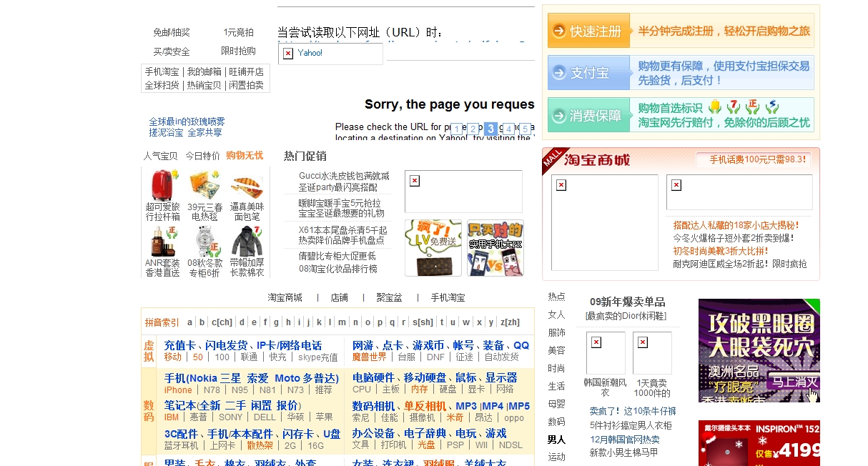Screen dimensions: 868x466
Task: Click the arrow icon on 快速注册
Action: coord(559,31)
